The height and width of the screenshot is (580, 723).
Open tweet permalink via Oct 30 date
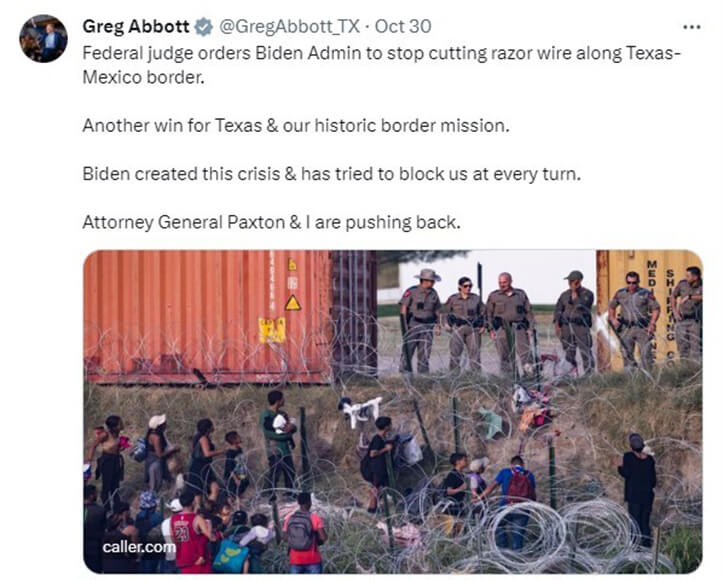click(x=403, y=26)
